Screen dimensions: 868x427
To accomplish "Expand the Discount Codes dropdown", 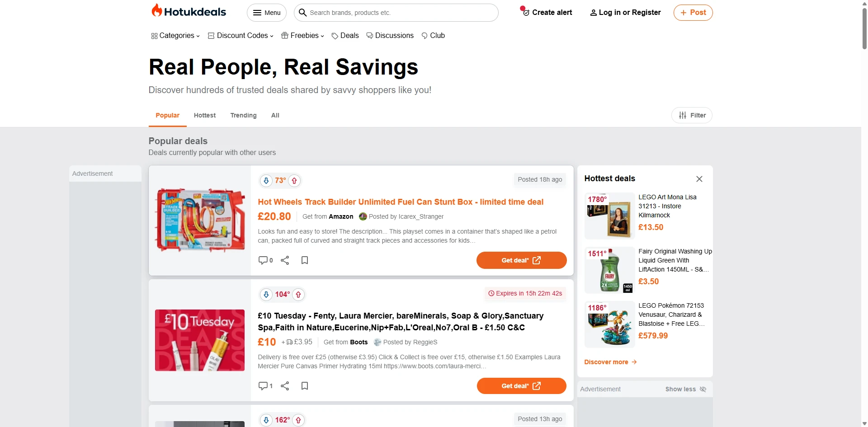I will click(x=241, y=36).
